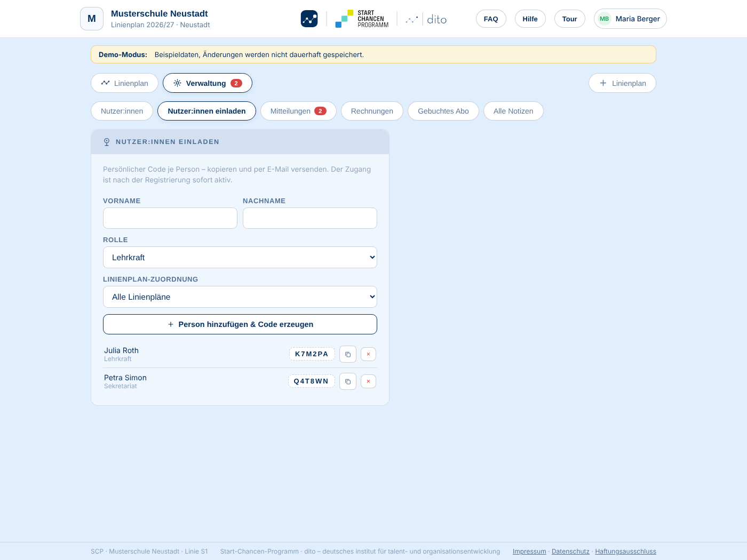Remove Petra Simon's invitation

point(368,381)
